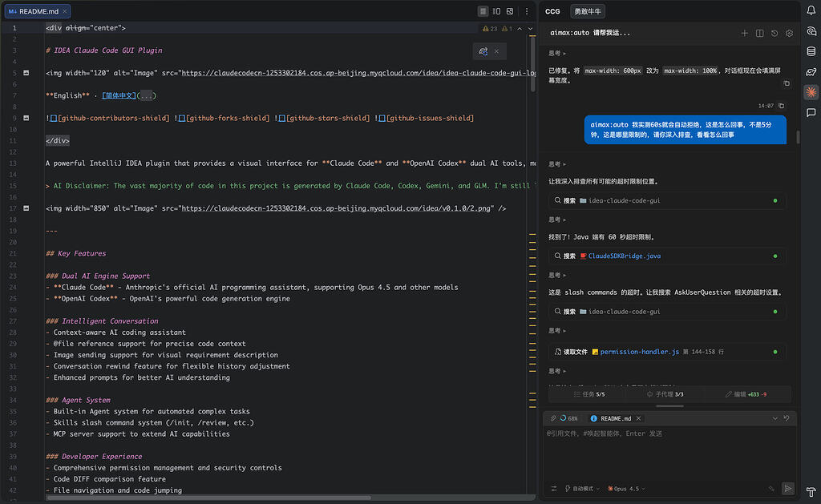The image size is (821, 504).
Task: Switch editor to editor-only view mode
Action: coord(483,11)
